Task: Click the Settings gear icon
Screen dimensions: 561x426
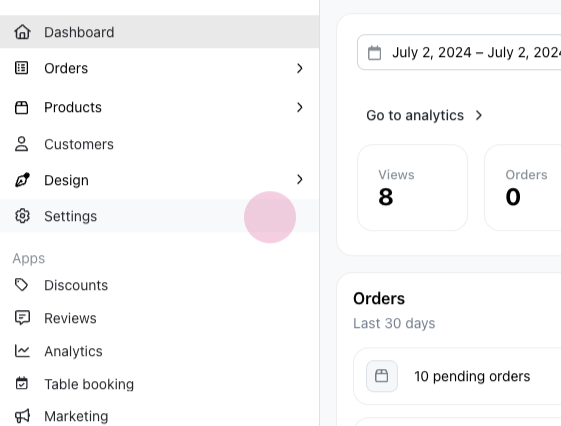Action: (x=22, y=216)
